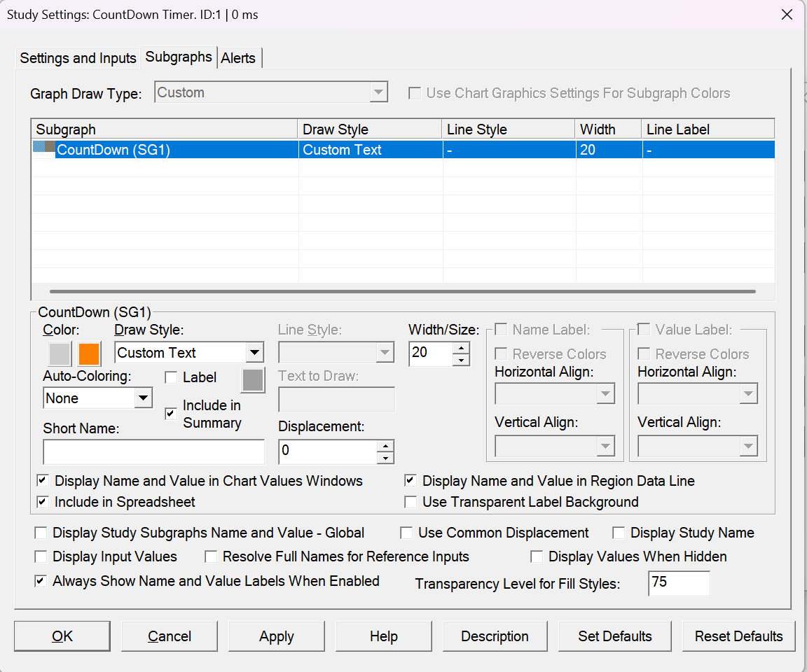Decrease Displacement using down spinner
807x672 pixels.
click(385, 458)
